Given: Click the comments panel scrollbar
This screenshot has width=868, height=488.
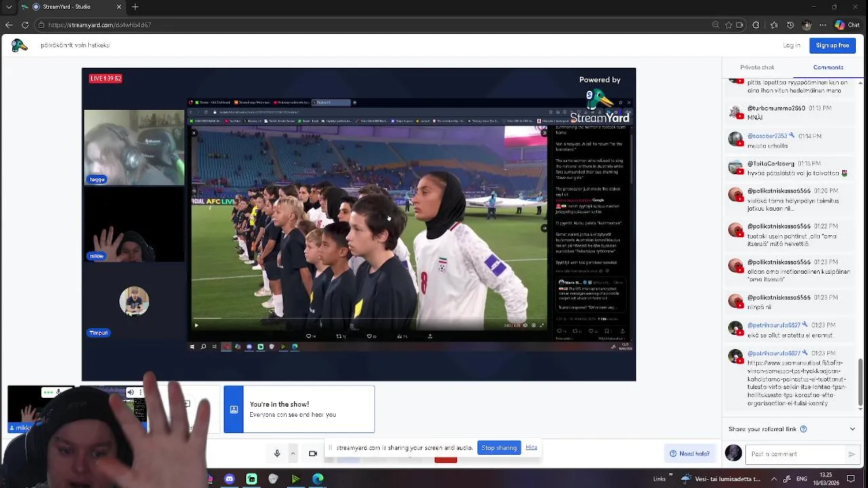Looking at the screenshot, I should [x=861, y=381].
